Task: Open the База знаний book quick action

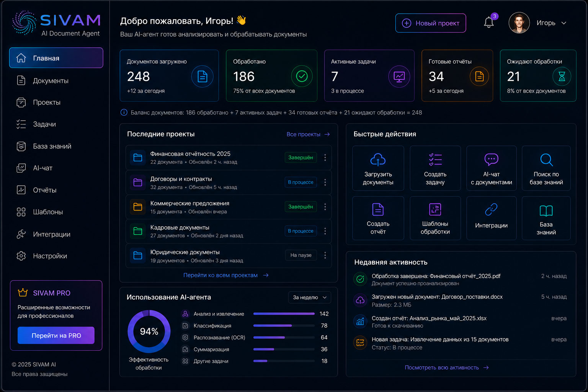Action: pyautogui.click(x=546, y=218)
